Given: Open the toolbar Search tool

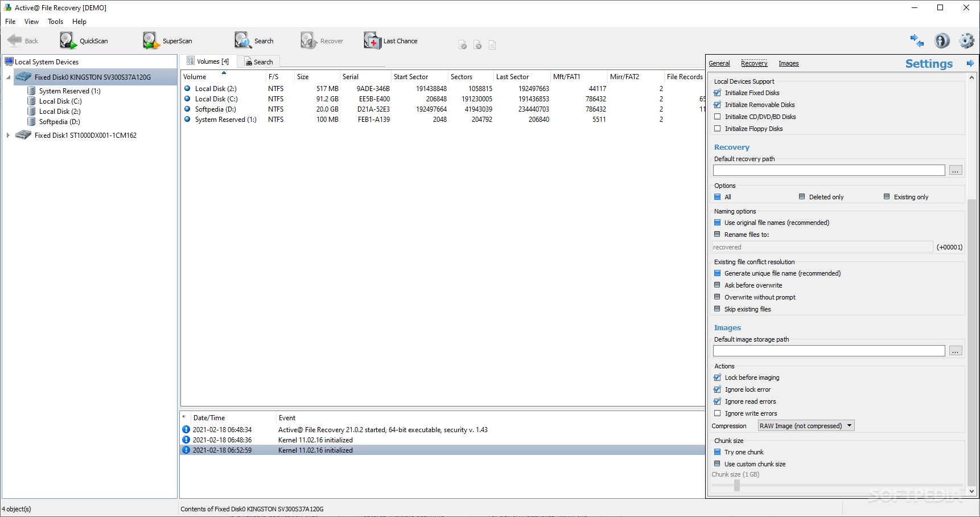Looking at the screenshot, I should point(254,40).
